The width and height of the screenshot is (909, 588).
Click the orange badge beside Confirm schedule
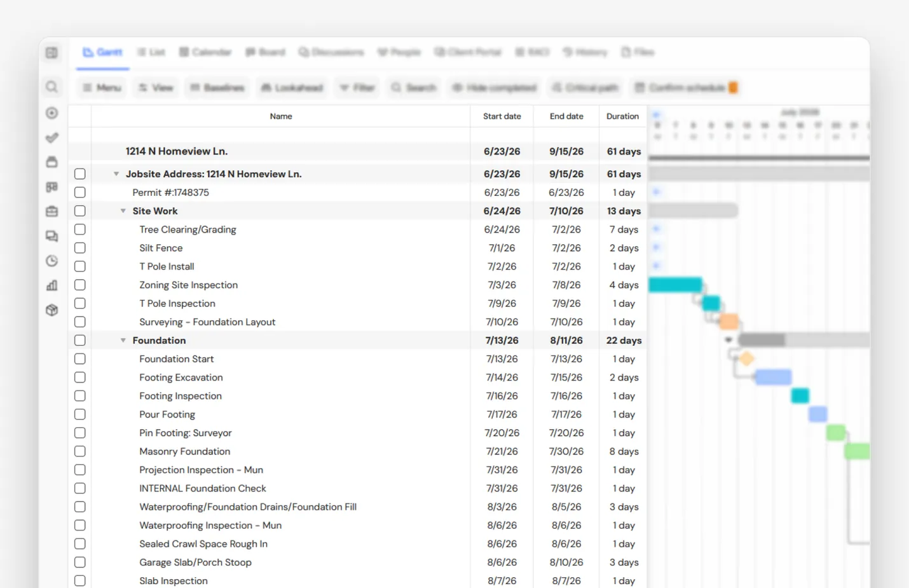[x=733, y=88]
